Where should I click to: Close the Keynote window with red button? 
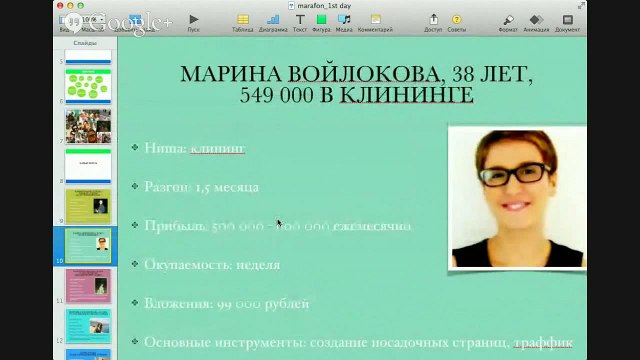[60, 6]
